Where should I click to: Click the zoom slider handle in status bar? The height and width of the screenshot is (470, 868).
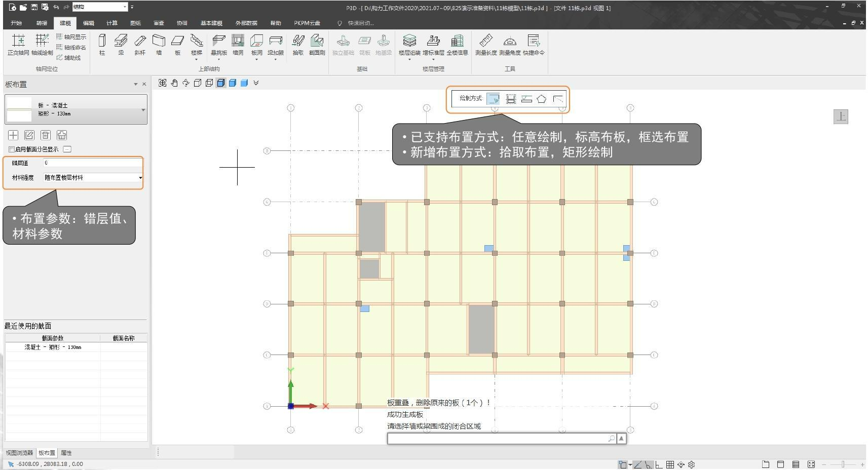(843, 464)
